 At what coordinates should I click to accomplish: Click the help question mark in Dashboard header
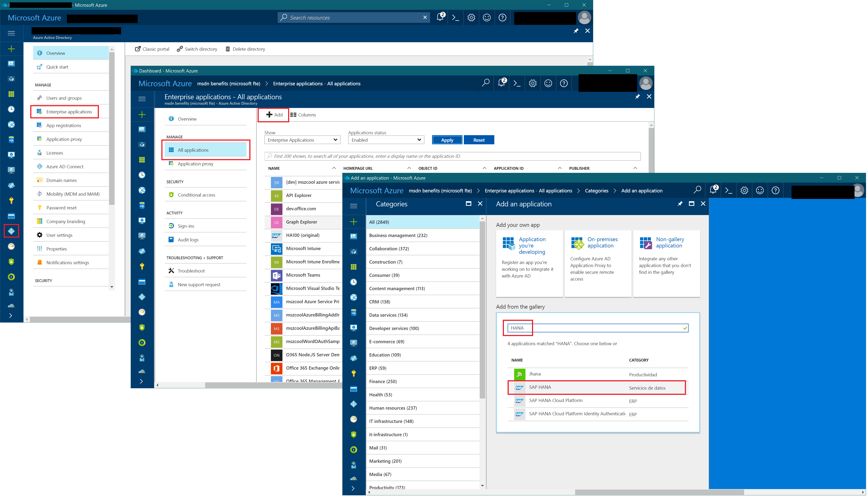coord(564,83)
